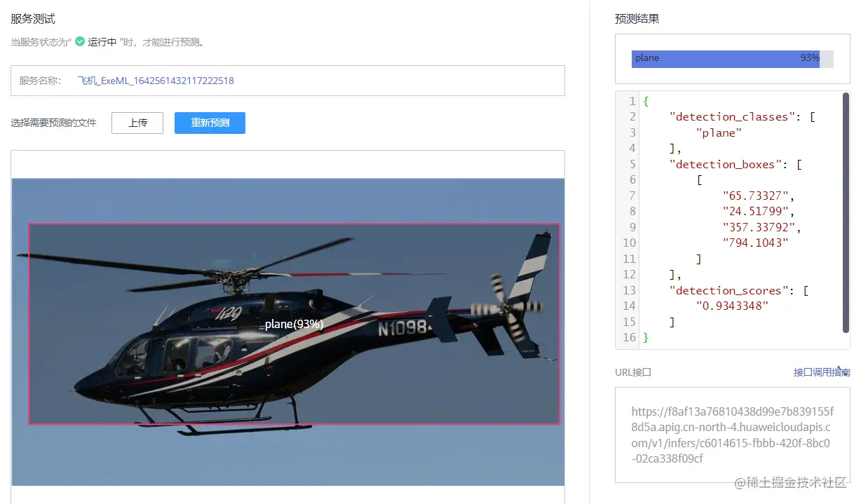The width and height of the screenshot is (861, 504).
Task: Click line number 1 in the JSON gutter
Action: 632,101
